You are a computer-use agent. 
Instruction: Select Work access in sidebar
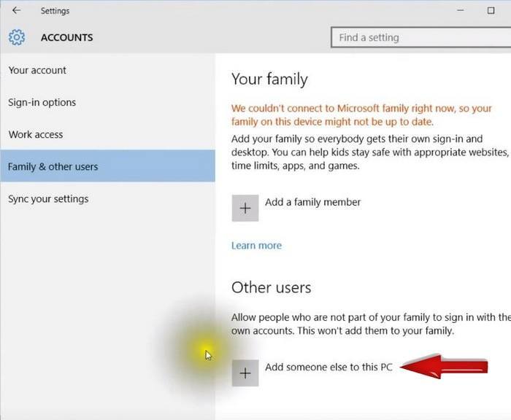coord(107,134)
